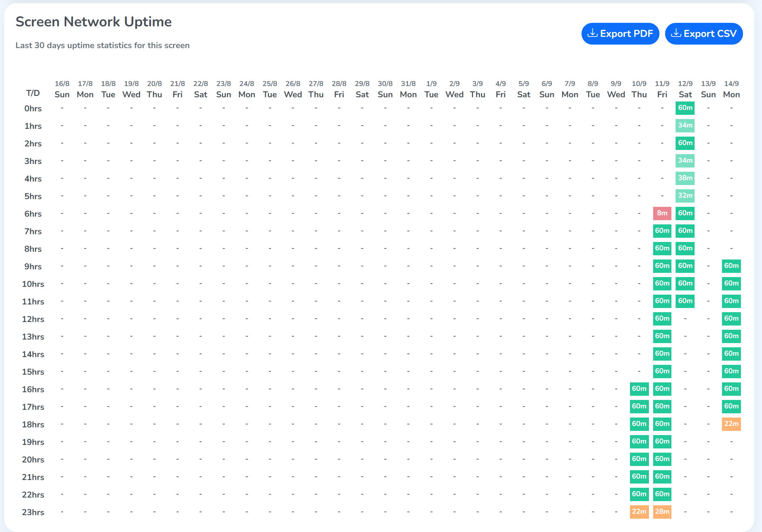Click the 11/9 Fri column header

[x=662, y=89]
